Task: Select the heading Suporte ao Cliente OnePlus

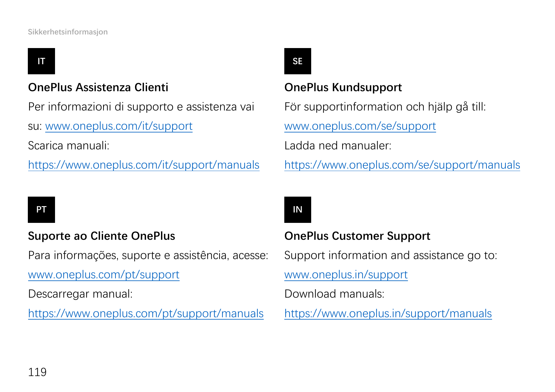Action: (102, 236)
